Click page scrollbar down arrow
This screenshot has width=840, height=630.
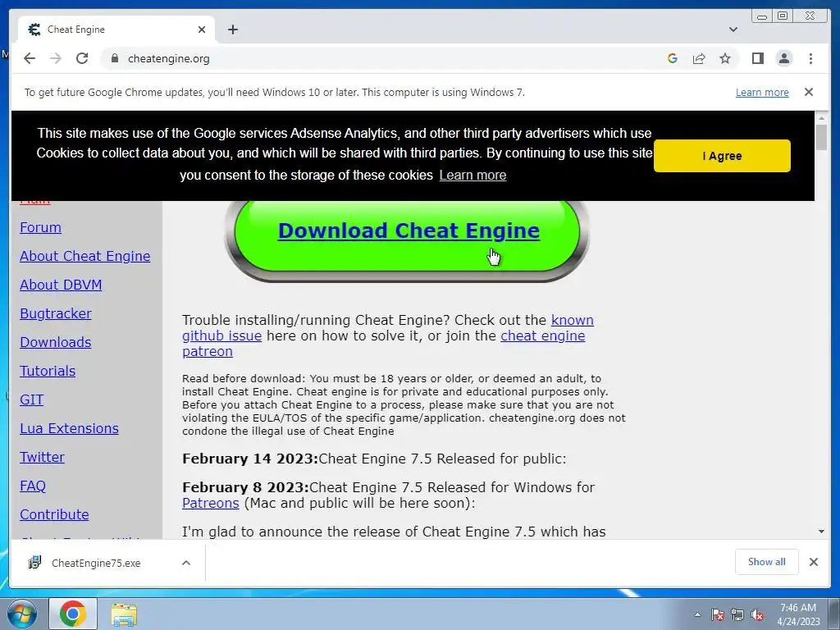821,532
